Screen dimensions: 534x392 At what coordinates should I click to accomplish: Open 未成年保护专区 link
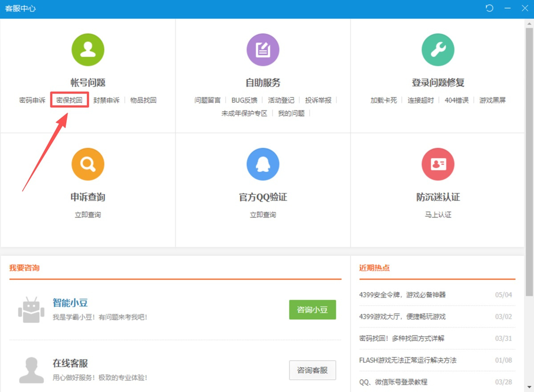click(x=244, y=113)
